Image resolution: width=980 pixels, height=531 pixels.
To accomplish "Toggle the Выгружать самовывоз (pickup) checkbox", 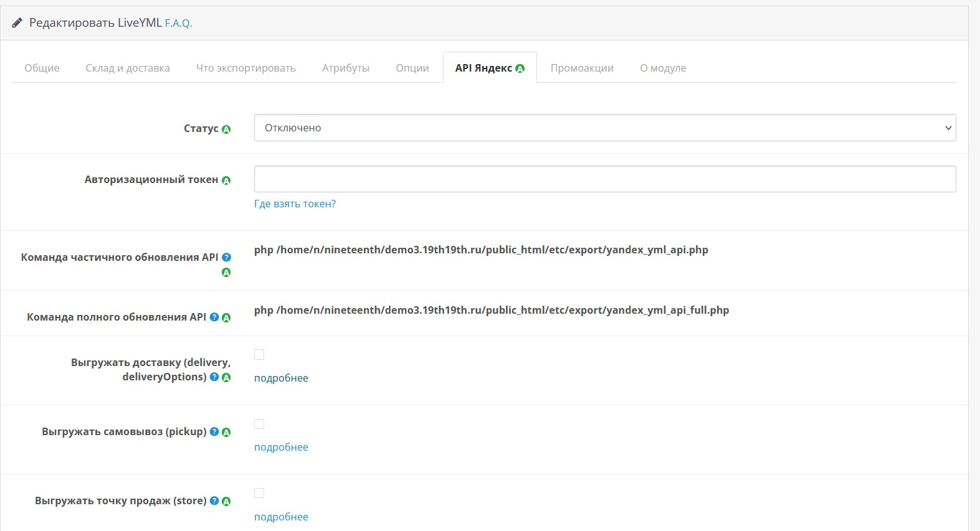I will click(x=259, y=424).
